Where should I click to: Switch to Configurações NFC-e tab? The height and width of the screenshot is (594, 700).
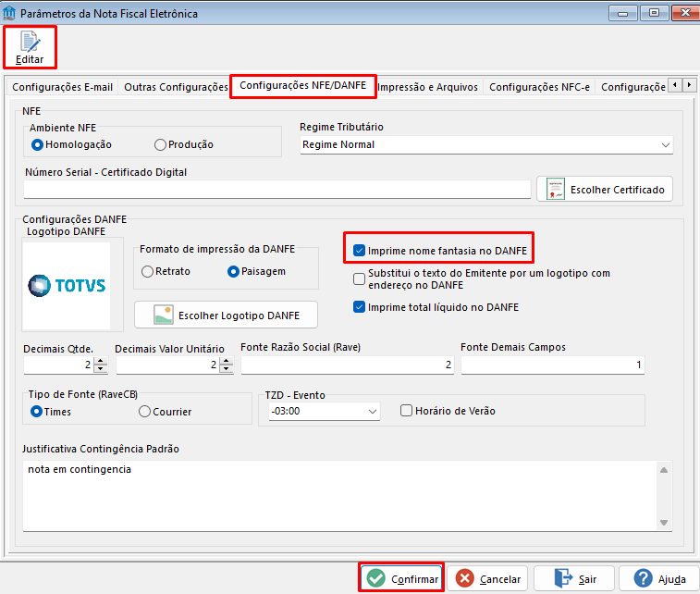pyautogui.click(x=539, y=87)
